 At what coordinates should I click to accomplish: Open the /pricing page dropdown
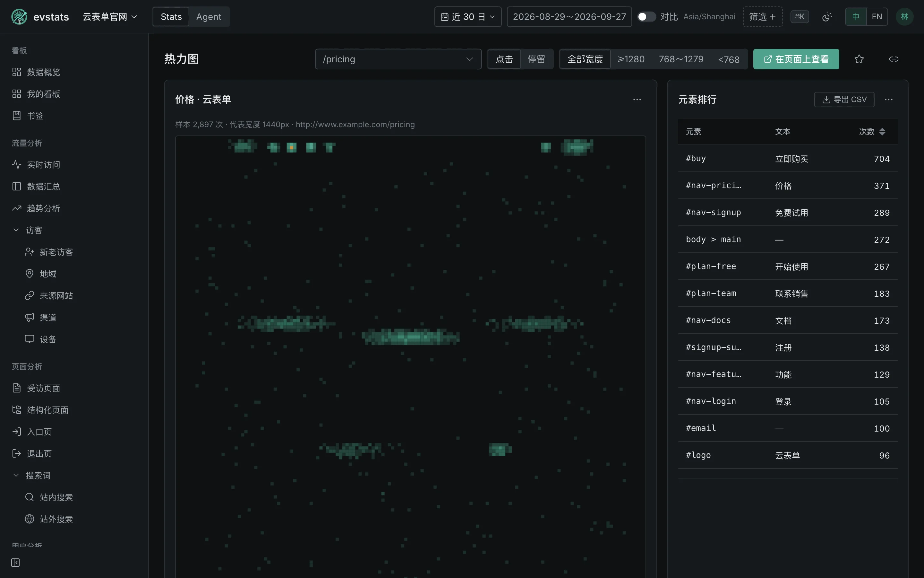click(x=398, y=59)
